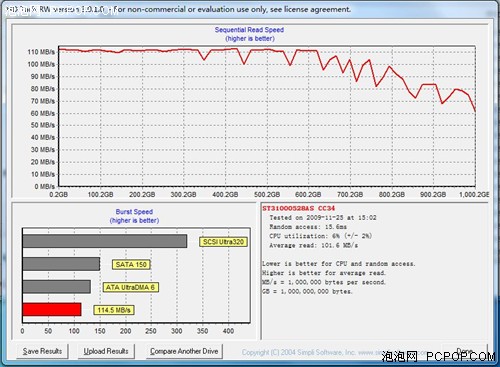
Task: Select the SATA 150 yellow label
Action: [131, 264]
